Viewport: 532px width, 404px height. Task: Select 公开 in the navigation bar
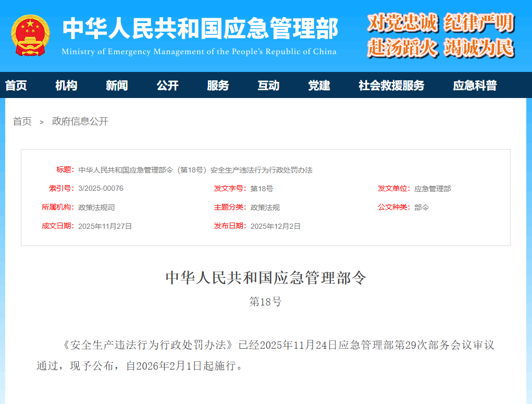[x=167, y=85]
